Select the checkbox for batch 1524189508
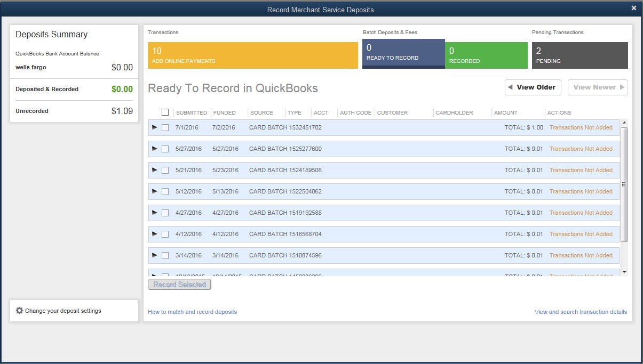 (165, 170)
